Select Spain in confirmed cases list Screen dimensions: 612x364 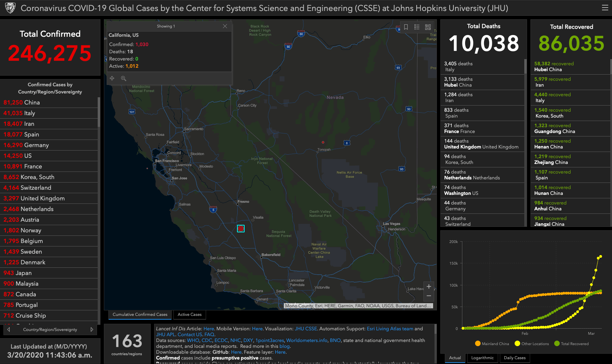coord(49,134)
